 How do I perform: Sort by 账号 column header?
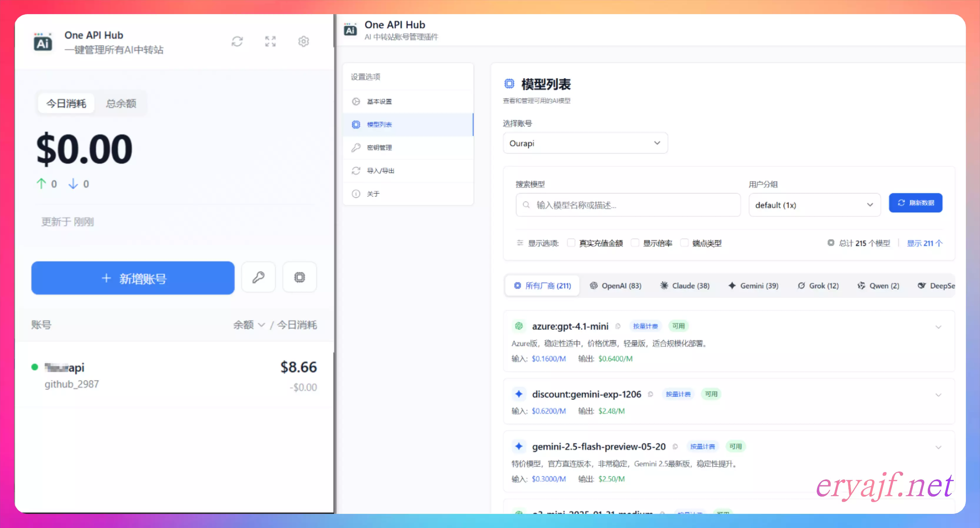tap(41, 325)
